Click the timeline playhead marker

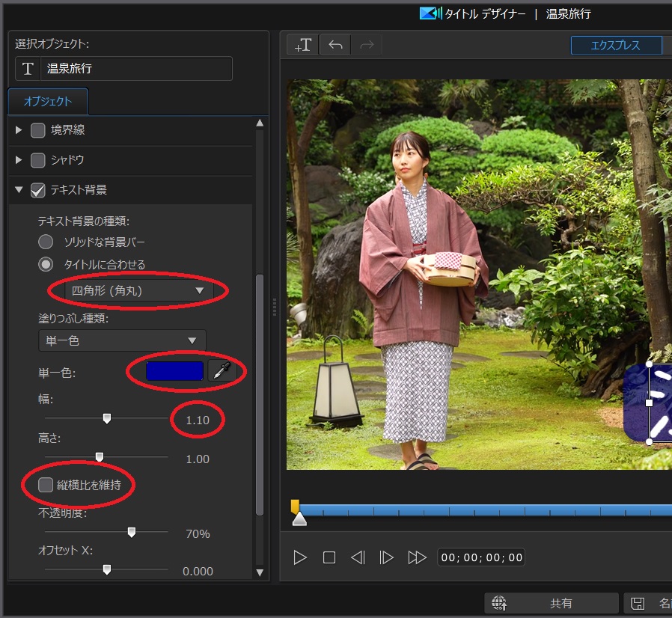(299, 518)
